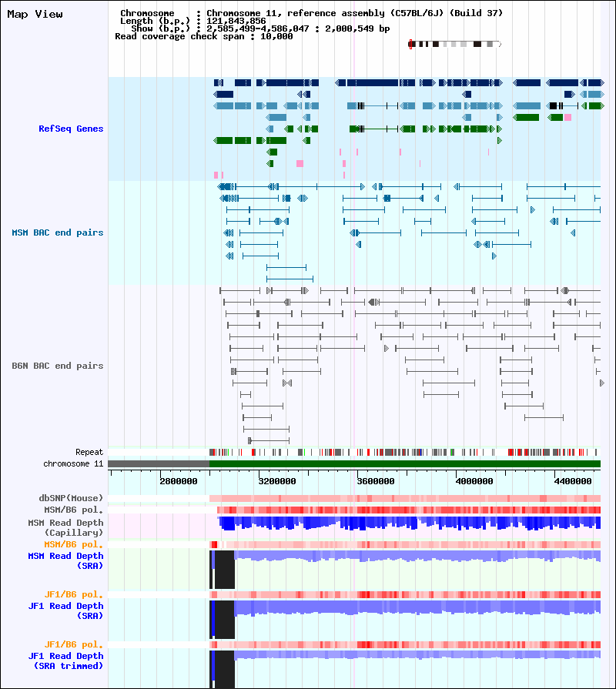Click JF1/B6 pol. label above JF1 Read Depth (SRA)
616x689 pixels.
(x=74, y=594)
